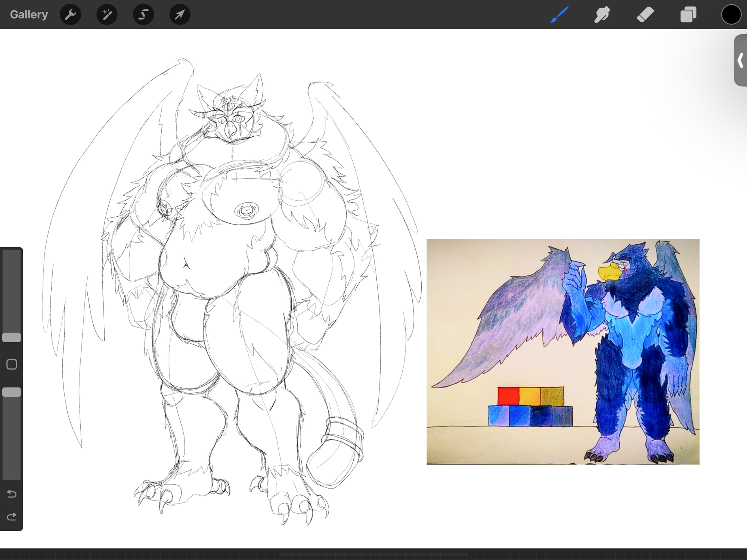The width and height of the screenshot is (747, 560).
Task: Open the black color picker
Action: tap(731, 15)
